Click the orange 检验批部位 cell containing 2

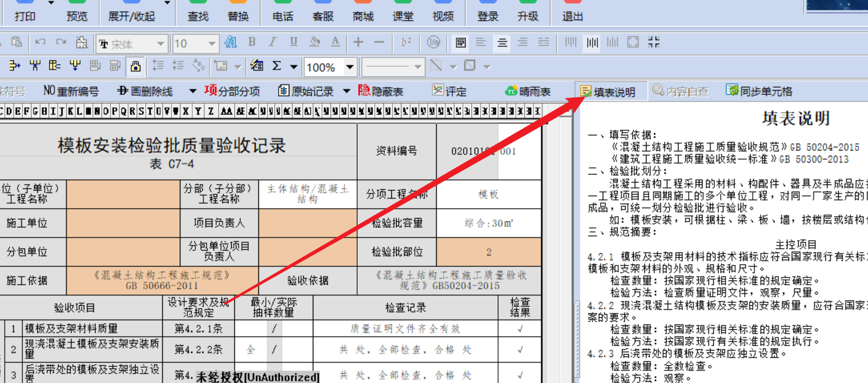tap(488, 252)
